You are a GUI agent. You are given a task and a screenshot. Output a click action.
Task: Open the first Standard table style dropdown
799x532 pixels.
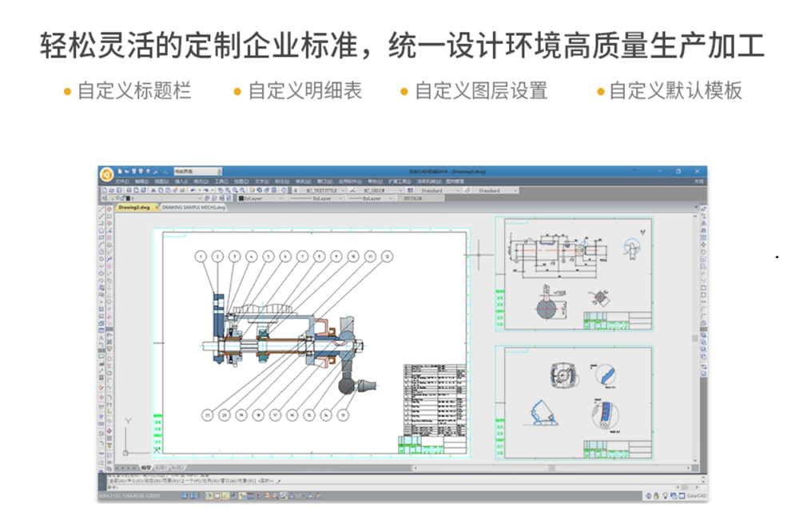(x=438, y=190)
